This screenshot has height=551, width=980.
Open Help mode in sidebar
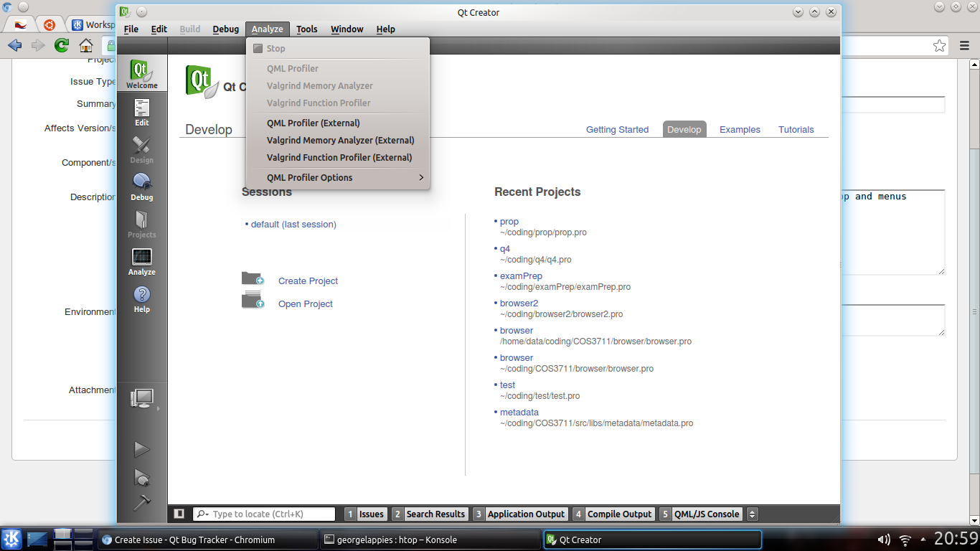[142, 298]
